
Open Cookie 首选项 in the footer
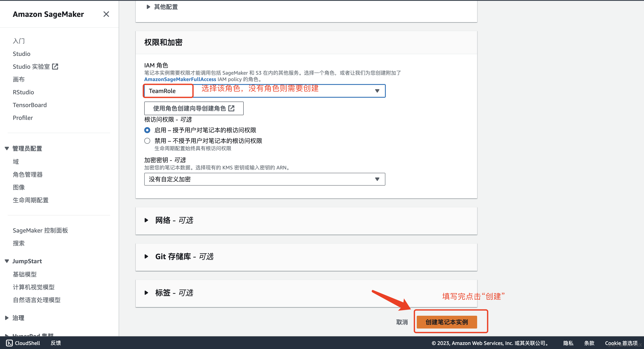tap(621, 343)
